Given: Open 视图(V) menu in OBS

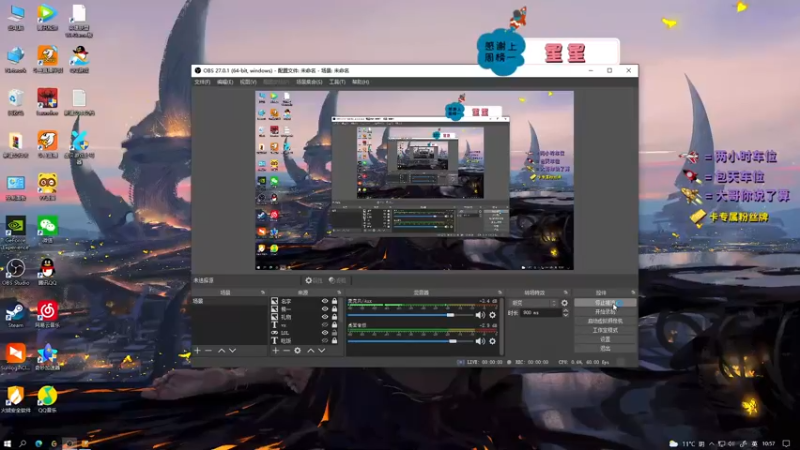Looking at the screenshot, I should click(248, 82).
